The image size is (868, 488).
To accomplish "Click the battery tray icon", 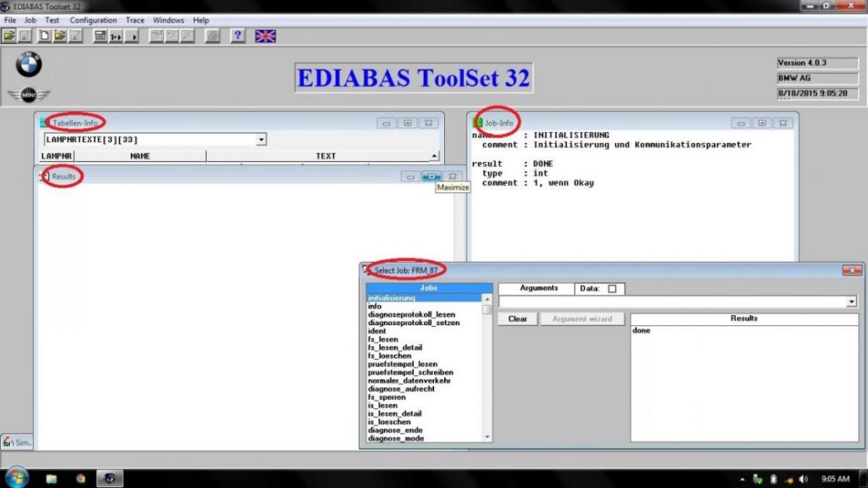I will pyautogui.click(x=773, y=480).
